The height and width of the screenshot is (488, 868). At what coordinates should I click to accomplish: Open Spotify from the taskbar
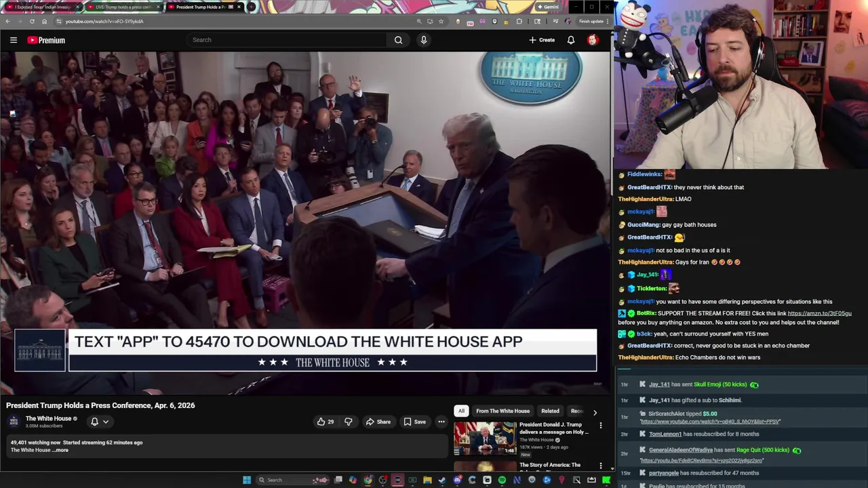pos(502,480)
